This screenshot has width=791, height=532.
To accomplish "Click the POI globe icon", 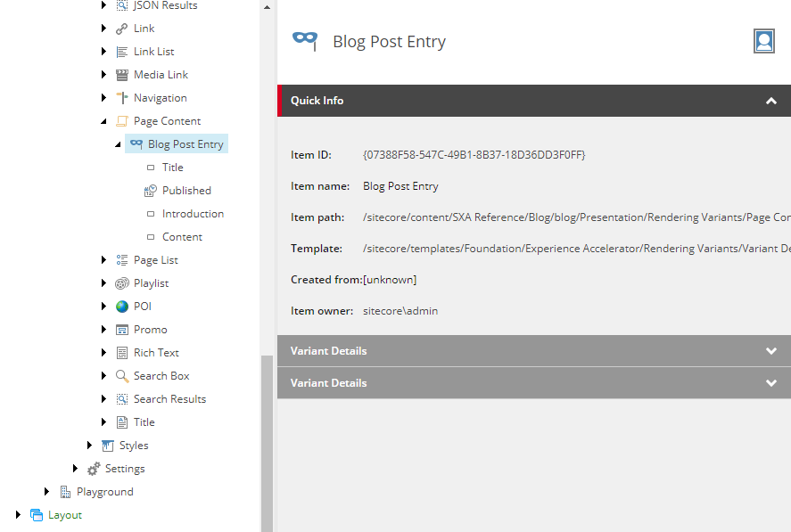I will click(121, 307).
